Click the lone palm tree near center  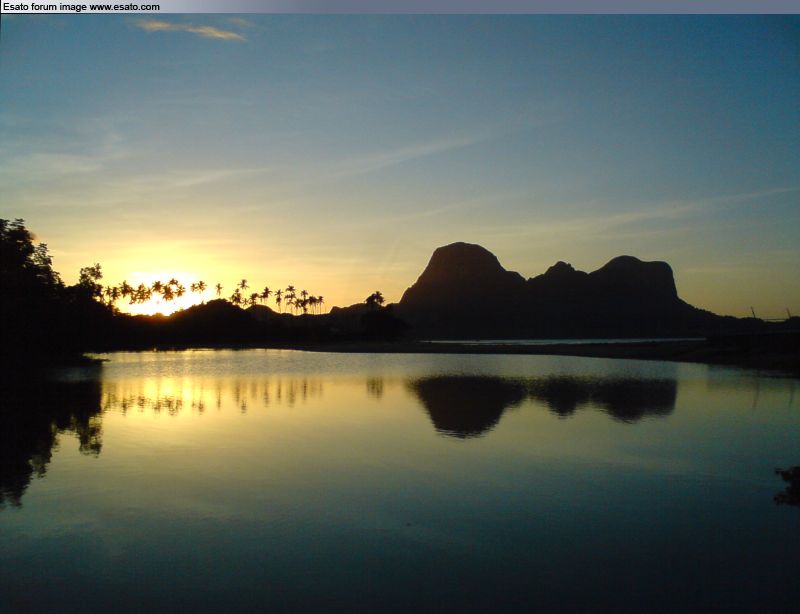pyautogui.click(x=375, y=300)
